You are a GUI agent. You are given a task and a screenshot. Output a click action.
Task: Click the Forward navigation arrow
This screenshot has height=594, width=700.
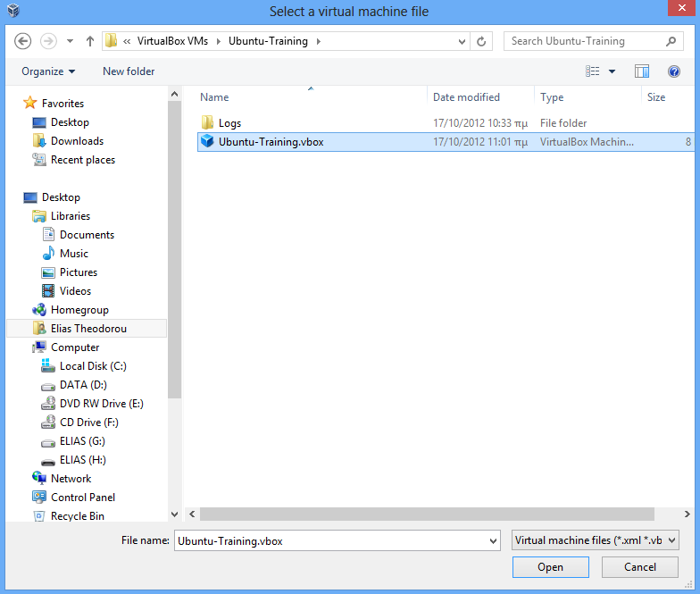(x=48, y=41)
